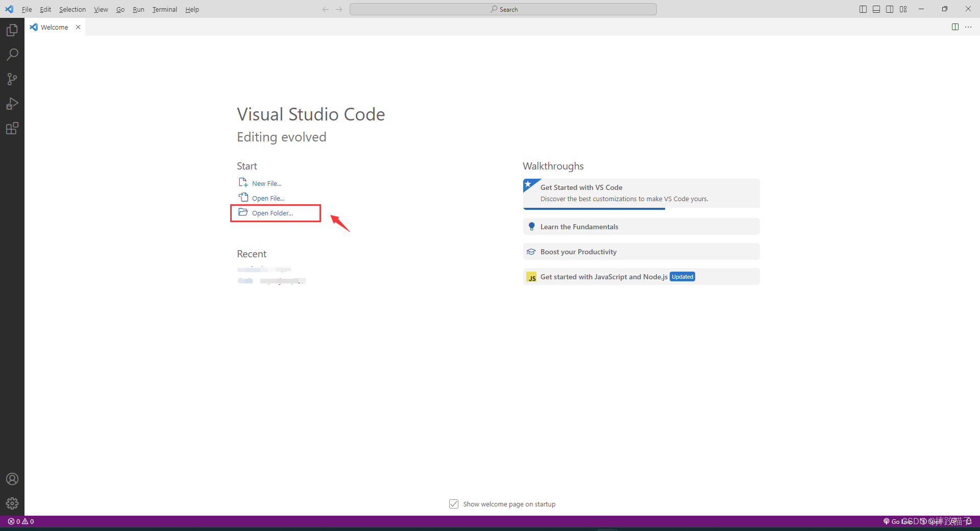
Task: Open the Run and Debug view
Action: coord(12,104)
